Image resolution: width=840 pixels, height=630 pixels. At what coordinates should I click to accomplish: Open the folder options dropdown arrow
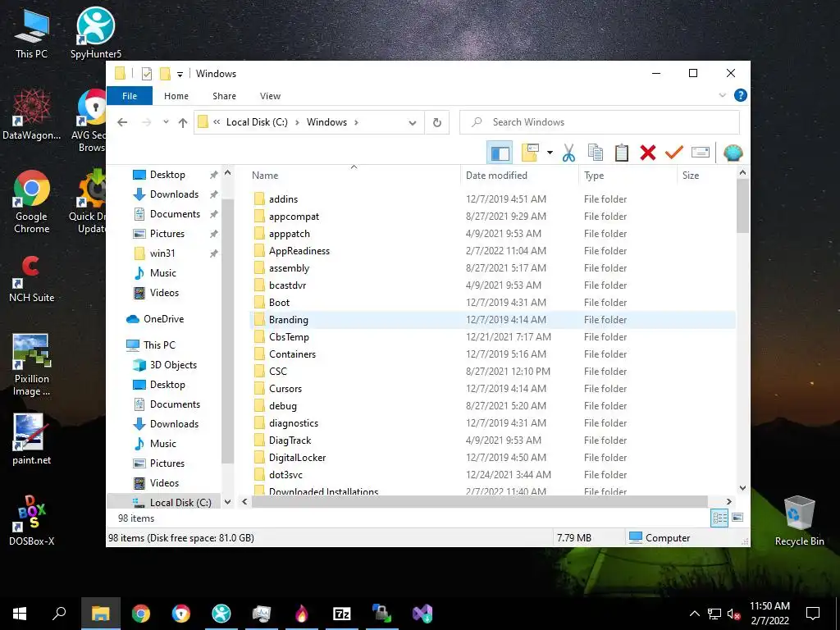[x=550, y=153]
